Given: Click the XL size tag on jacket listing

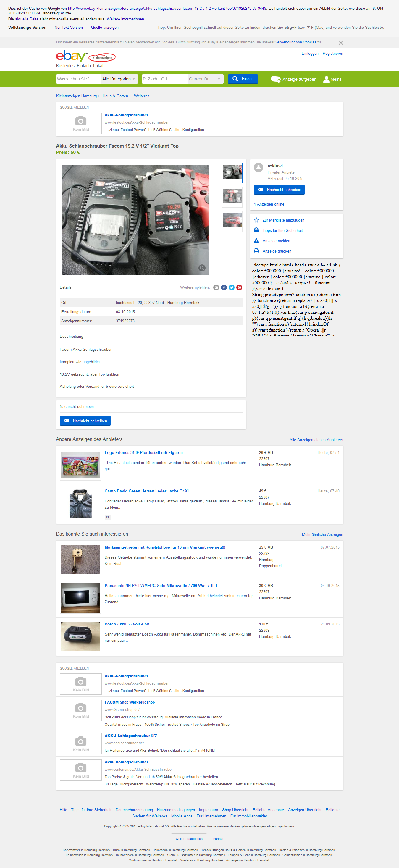Looking at the screenshot, I should pyautogui.click(x=108, y=517).
